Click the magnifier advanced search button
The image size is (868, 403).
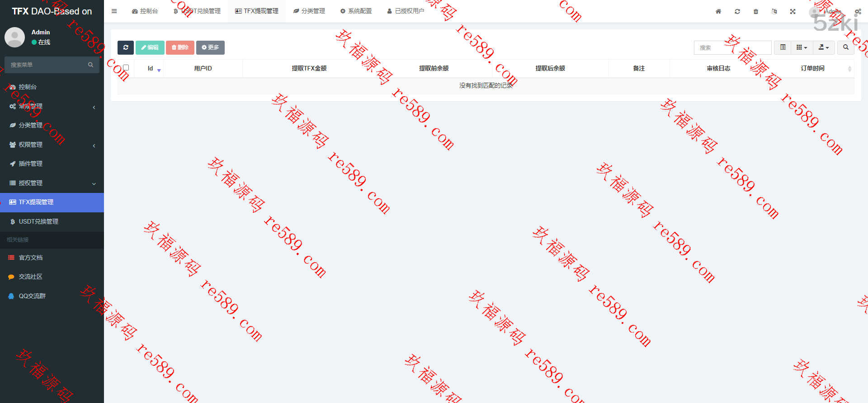pyautogui.click(x=846, y=47)
